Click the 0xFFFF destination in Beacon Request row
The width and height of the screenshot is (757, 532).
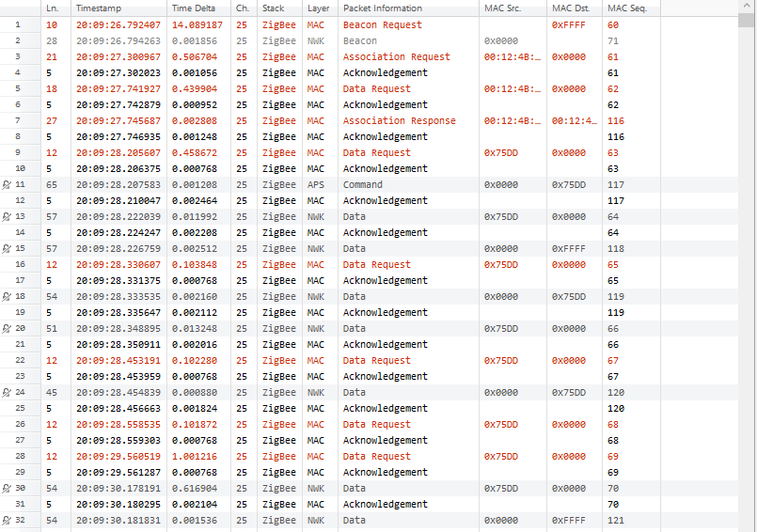[x=569, y=25]
